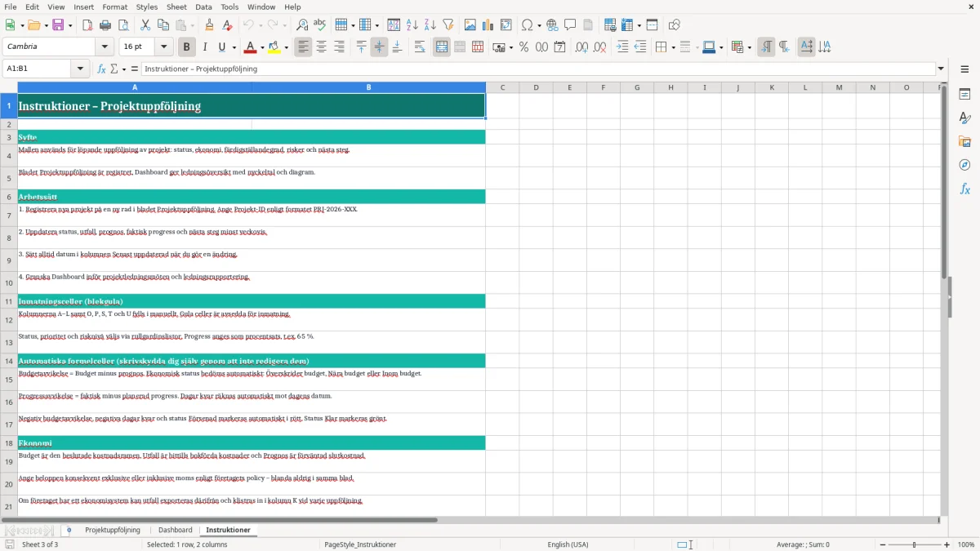
Task: Insert a hyperlink
Action: click(x=552, y=25)
